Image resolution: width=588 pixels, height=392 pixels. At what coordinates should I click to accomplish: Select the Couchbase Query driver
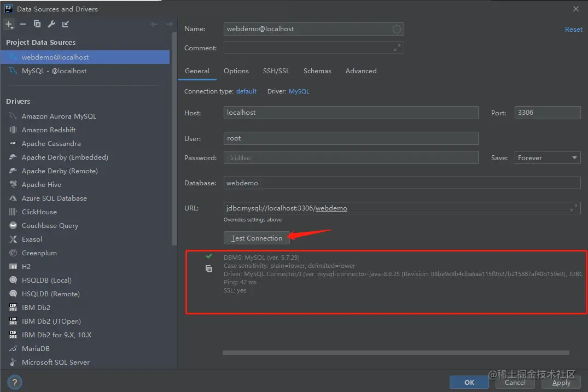(x=50, y=226)
